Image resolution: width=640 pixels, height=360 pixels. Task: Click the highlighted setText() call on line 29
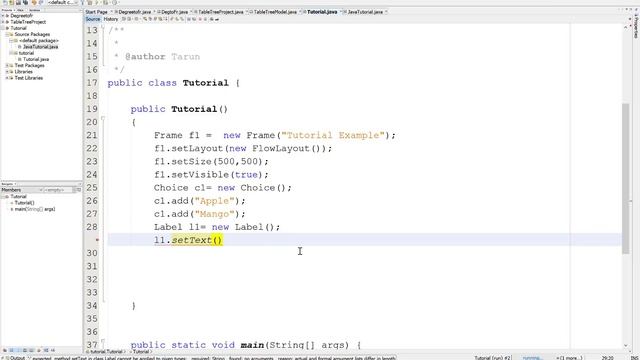pos(197,240)
